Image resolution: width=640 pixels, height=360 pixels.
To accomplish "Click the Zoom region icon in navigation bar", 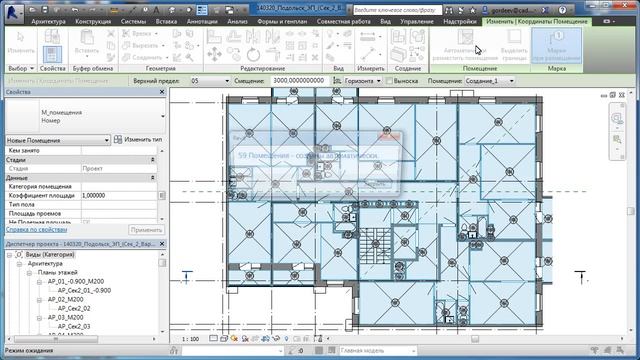I will click(x=617, y=140).
